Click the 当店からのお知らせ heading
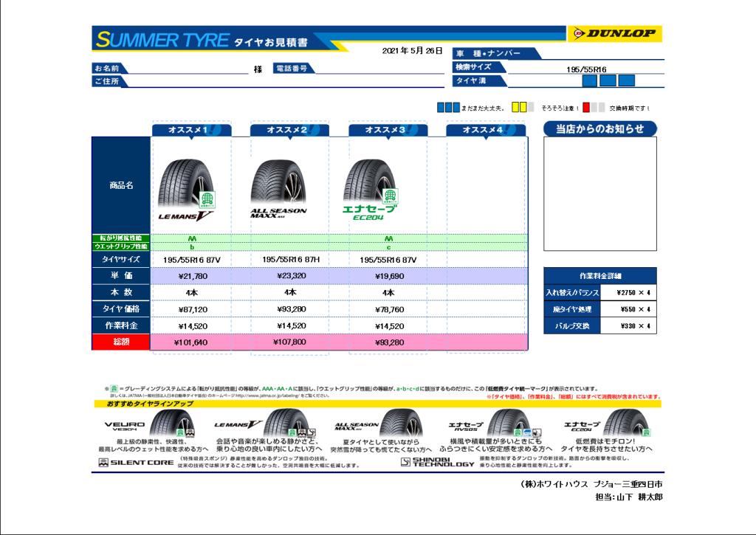The height and width of the screenshot is (535, 756). 599,128
